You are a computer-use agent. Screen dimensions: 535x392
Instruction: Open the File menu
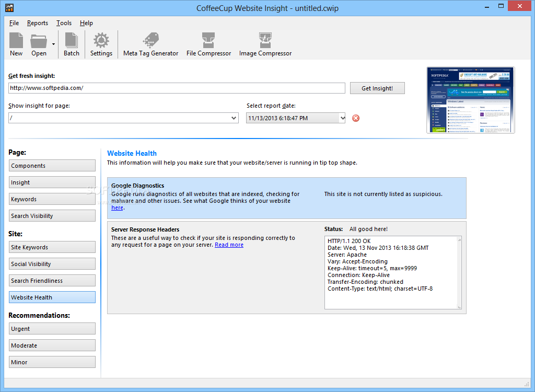[14, 23]
